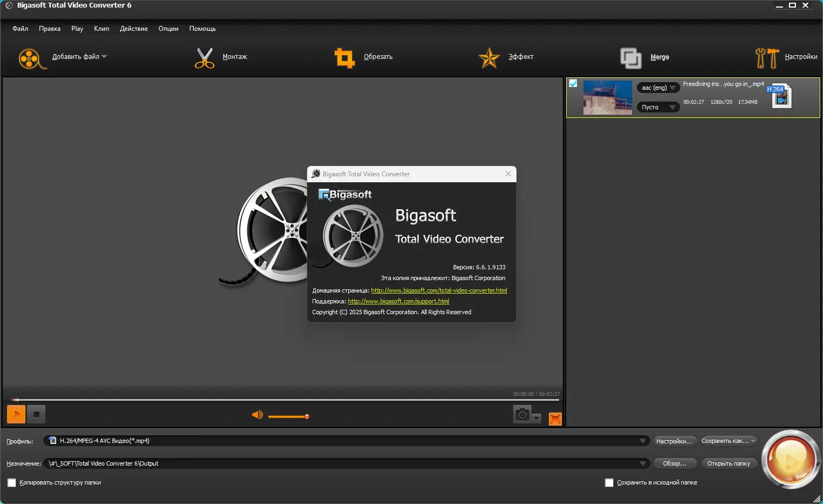This screenshot has width=823, height=504.
Task: Enable save in source folder checkbox
Action: coord(609,482)
